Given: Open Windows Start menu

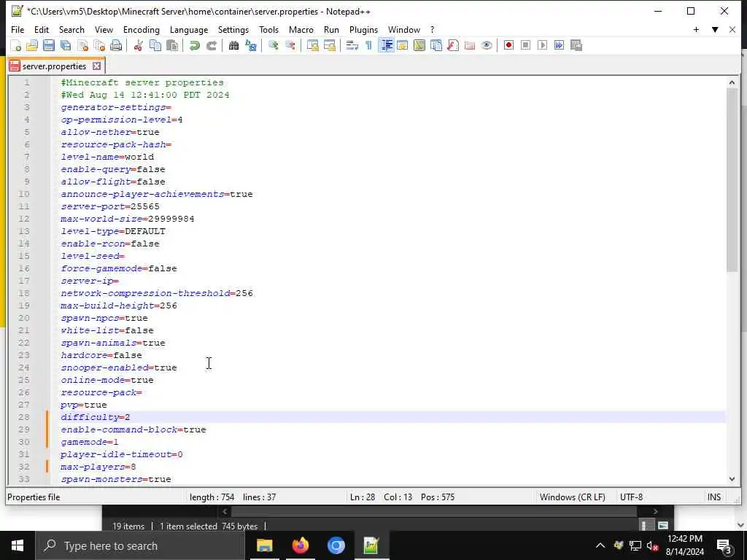Looking at the screenshot, I should [x=18, y=545].
